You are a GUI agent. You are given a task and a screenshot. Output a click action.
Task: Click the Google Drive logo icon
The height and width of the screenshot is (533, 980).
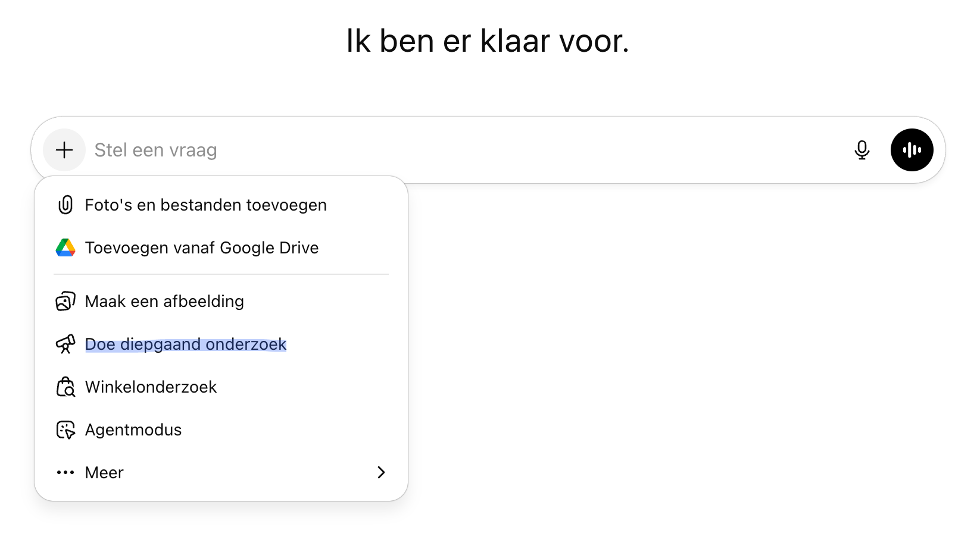pyautogui.click(x=65, y=248)
